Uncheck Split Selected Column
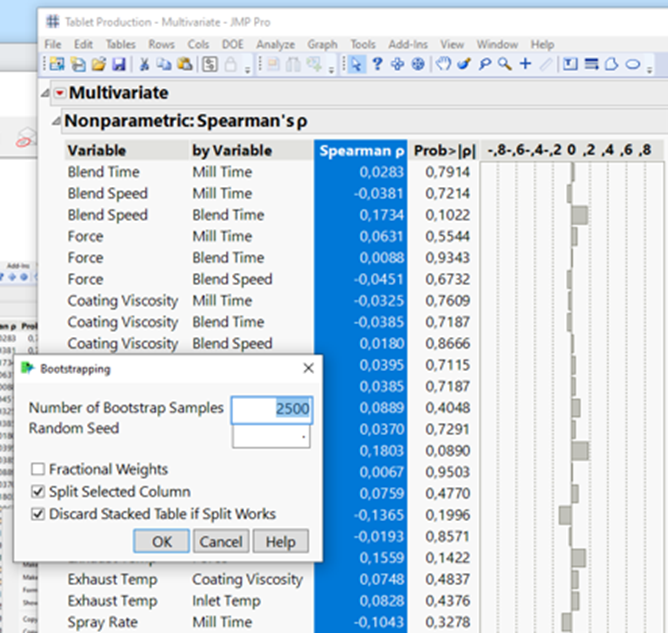Screen dimensions: 668x633 [38, 492]
